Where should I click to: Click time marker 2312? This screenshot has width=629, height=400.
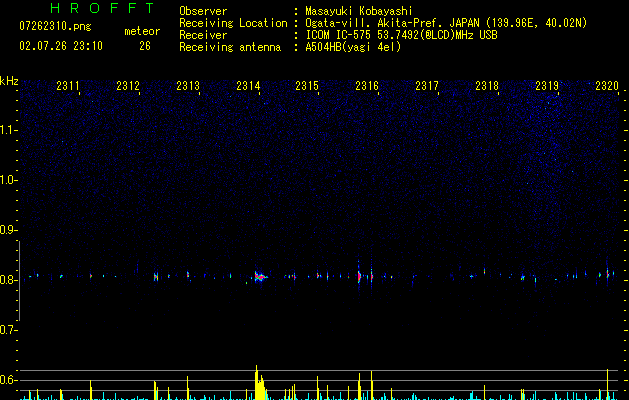[x=128, y=85]
